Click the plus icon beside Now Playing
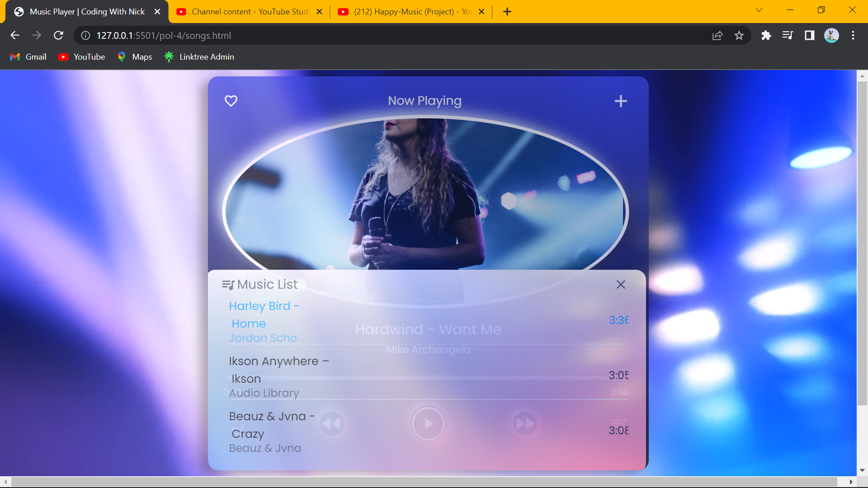The height and width of the screenshot is (488, 868). coord(621,101)
